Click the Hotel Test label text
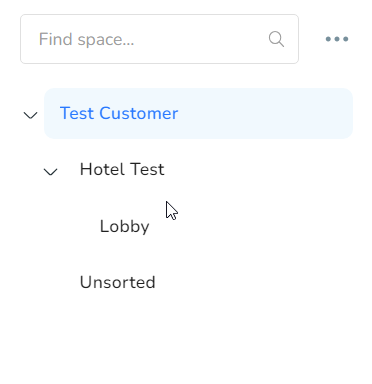This screenshot has height=384, width=372. point(122,169)
